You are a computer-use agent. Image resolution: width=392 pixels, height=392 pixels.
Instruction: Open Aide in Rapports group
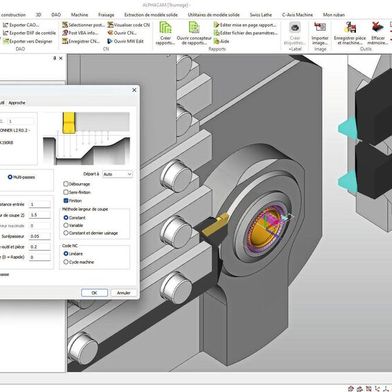(222, 41)
